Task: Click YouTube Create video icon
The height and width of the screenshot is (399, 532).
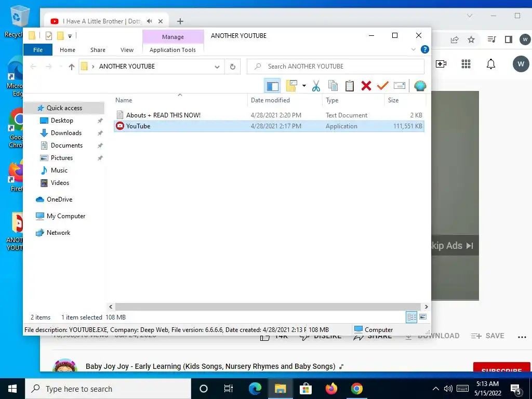Action: [441, 64]
